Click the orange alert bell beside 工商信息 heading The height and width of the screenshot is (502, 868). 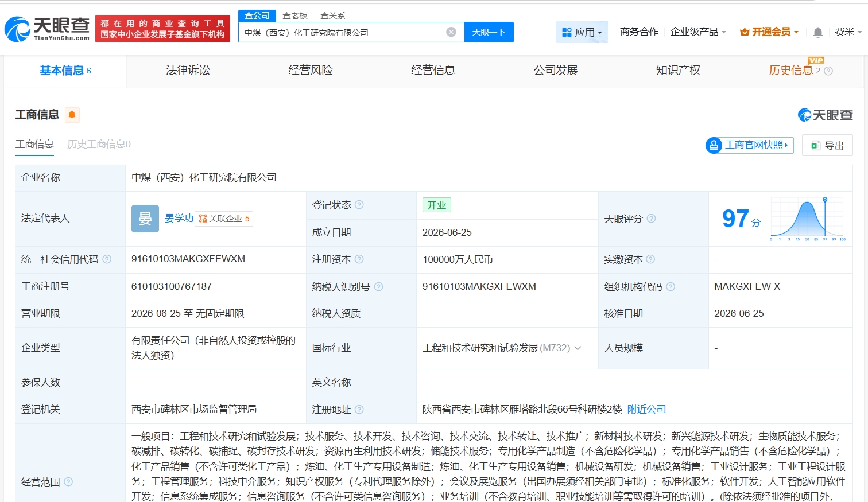72,115
